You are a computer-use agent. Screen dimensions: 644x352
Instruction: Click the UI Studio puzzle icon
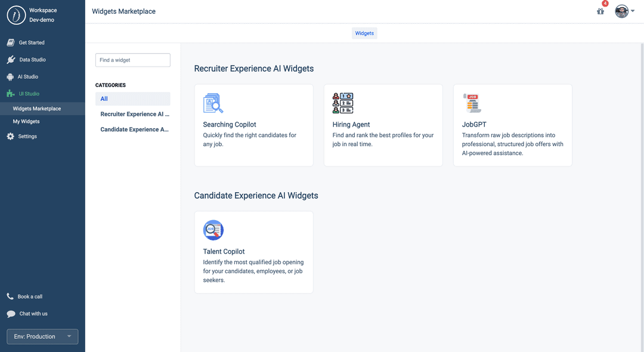click(10, 93)
